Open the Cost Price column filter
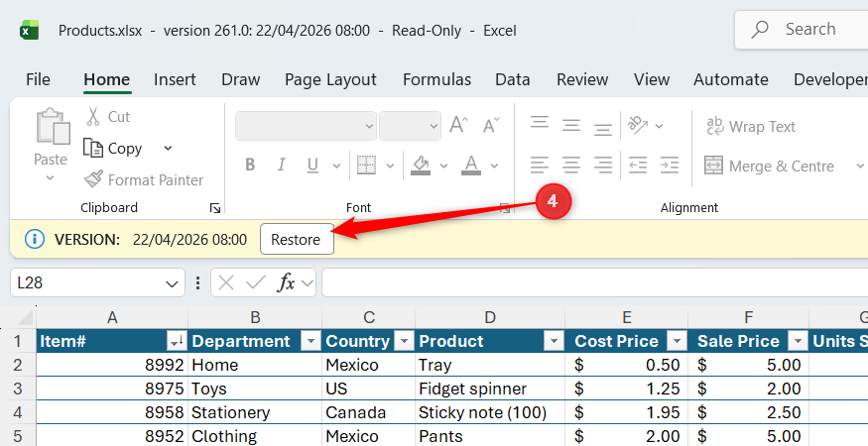 [677, 341]
